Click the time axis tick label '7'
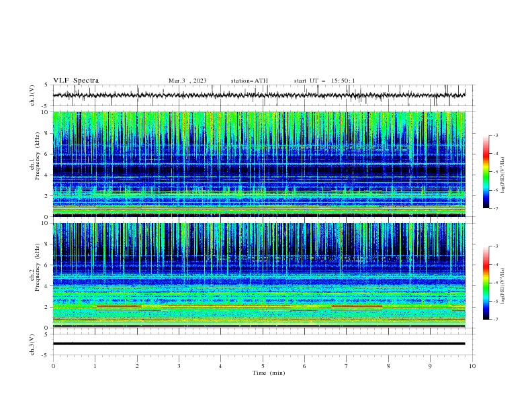 pyautogui.click(x=347, y=366)
